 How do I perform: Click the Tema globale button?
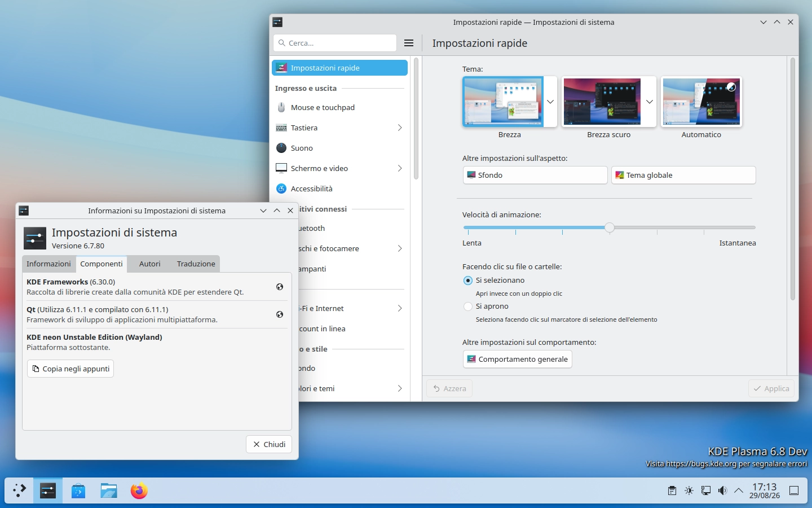[683, 175]
